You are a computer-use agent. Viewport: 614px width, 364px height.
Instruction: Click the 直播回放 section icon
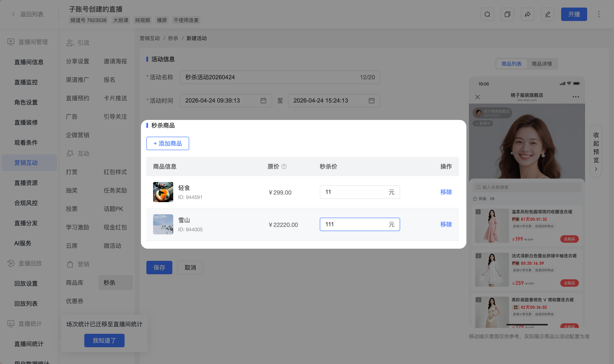click(x=11, y=263)
